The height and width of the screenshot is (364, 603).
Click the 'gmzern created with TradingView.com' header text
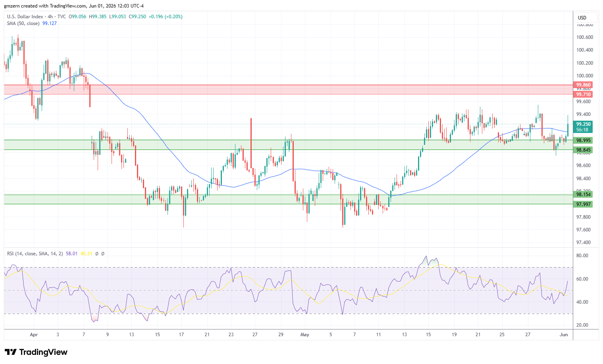tap(45, 6)
